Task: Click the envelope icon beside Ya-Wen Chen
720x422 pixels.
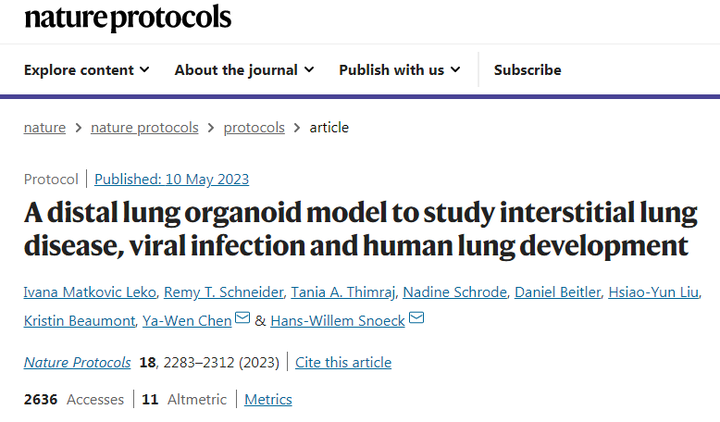Action: pos(241,319)
